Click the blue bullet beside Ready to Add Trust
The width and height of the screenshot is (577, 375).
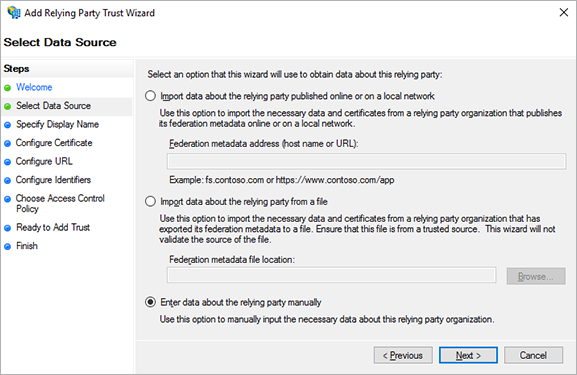pyautogui.click(x=7, y=228)
